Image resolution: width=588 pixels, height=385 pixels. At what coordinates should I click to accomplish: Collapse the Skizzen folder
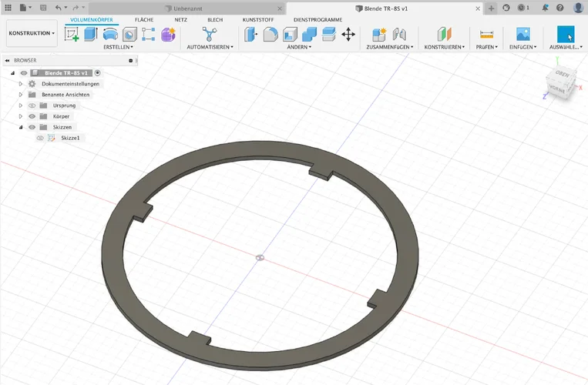tap(22, 127)
